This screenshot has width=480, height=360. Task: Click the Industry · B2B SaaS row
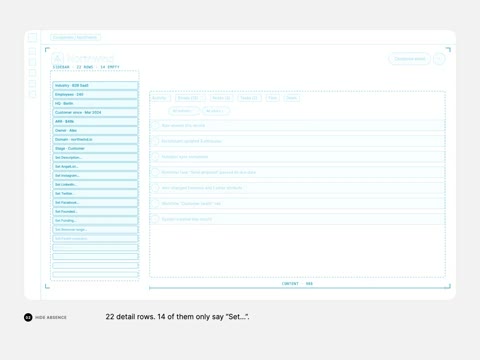pyautogui.click(x=95, y=86)
